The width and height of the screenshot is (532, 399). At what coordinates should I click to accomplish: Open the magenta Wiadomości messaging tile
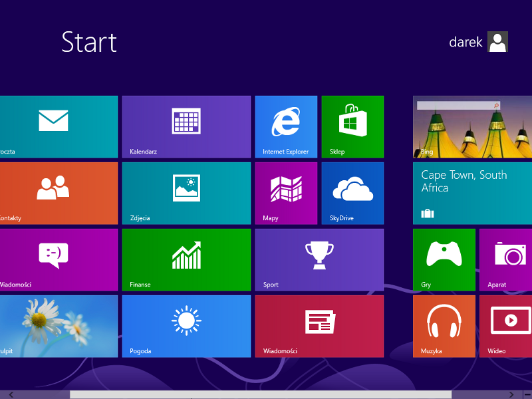pyautogui.click(x=59, y=259)
